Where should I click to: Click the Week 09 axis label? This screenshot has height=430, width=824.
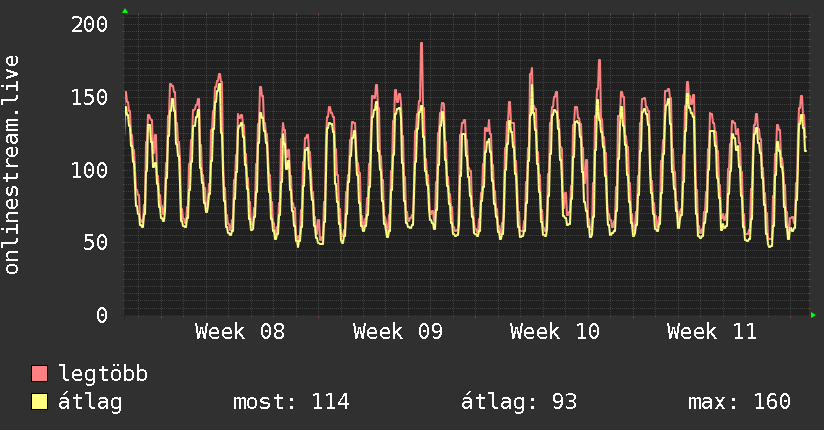tap(397, 332)
